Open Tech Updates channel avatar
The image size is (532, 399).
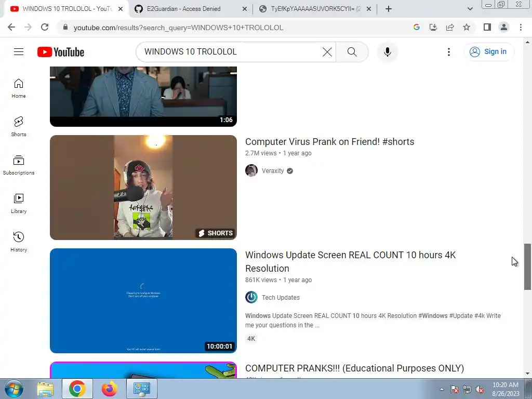click(x=251, y=297)
